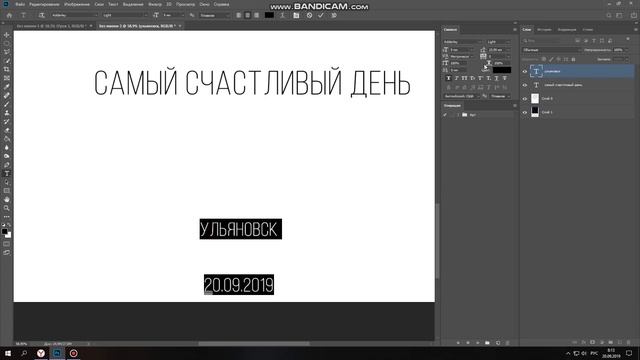Select the Brush tool
The image size is (640, 360).
pyautogui.click(x=7, y=104)
